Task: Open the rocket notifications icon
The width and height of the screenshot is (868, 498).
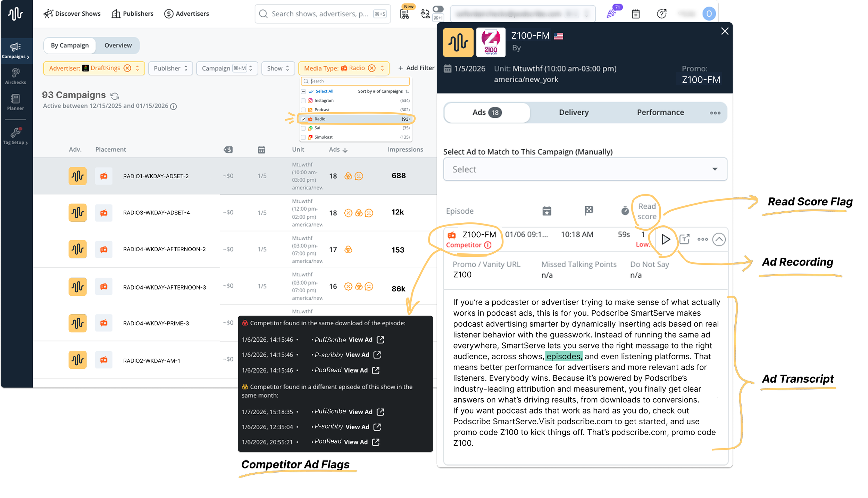Action: click(612, 13)
